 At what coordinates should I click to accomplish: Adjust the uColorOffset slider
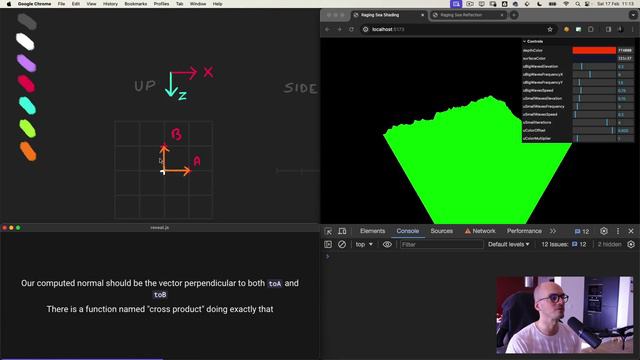(x=594, y=131)
